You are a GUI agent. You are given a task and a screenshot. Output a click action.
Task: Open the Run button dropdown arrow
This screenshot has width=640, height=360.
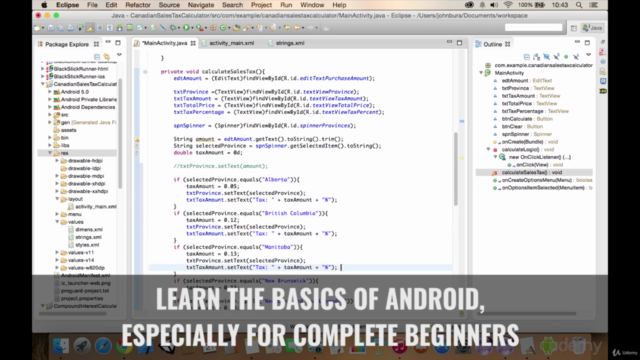point(192,28)
